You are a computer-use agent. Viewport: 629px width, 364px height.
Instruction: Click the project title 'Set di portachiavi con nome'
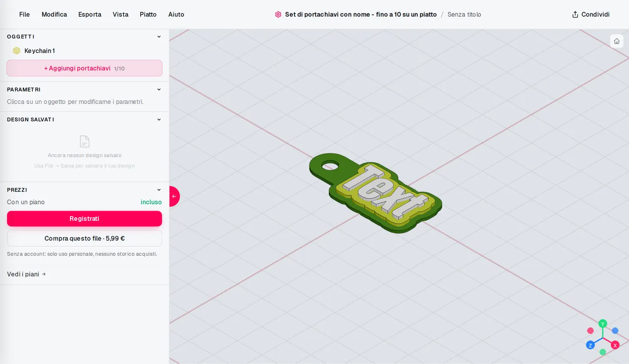361,14
